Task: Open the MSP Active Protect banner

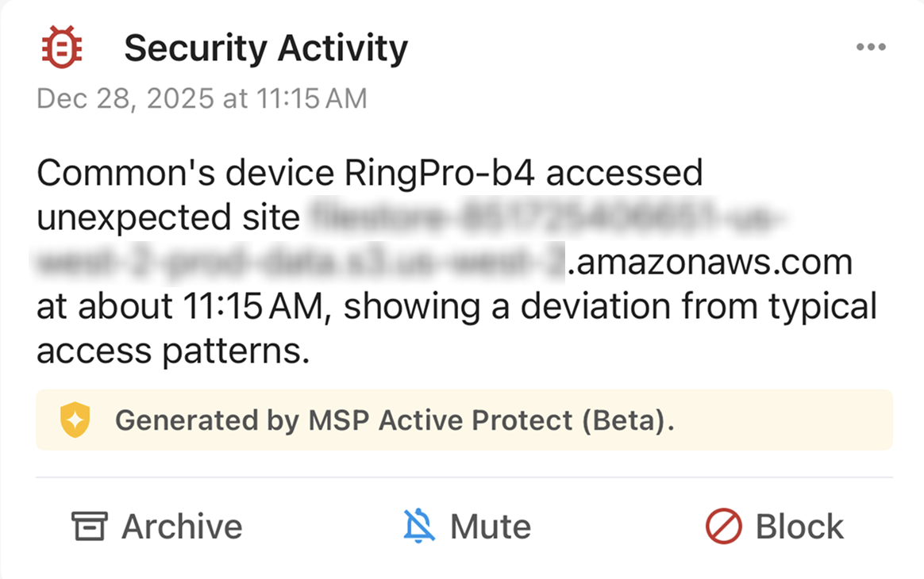Action: point(464,420)
